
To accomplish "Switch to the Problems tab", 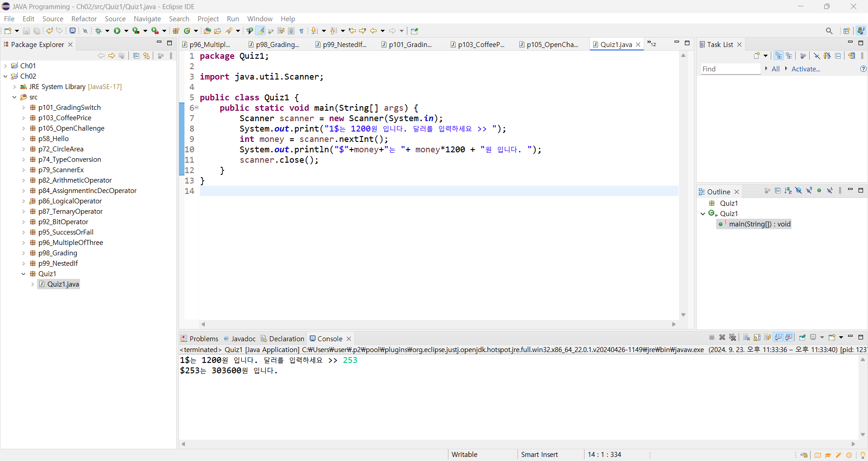I will tap(199, 339).
